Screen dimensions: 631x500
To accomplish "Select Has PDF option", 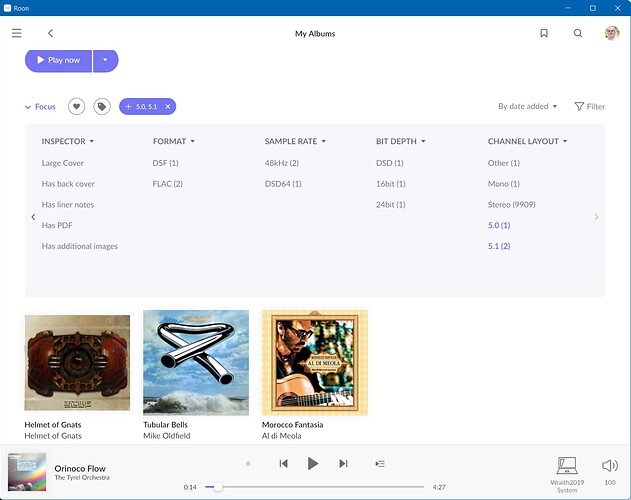I will (57, 225).
